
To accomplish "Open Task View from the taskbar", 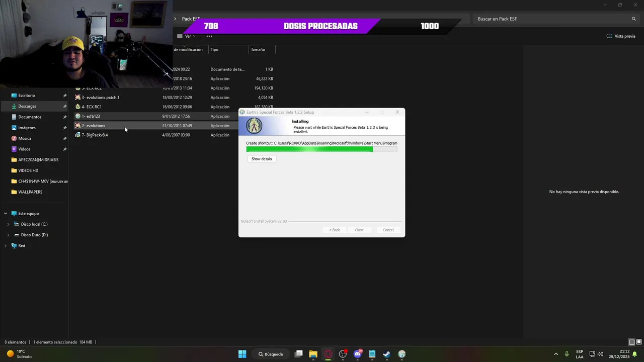I will point(298,354).
